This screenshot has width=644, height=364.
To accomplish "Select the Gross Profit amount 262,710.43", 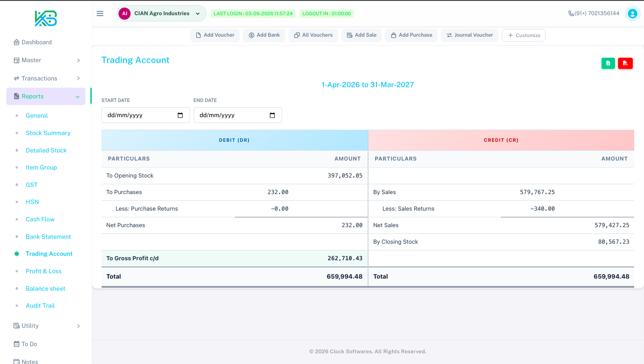I will (345, 258).
